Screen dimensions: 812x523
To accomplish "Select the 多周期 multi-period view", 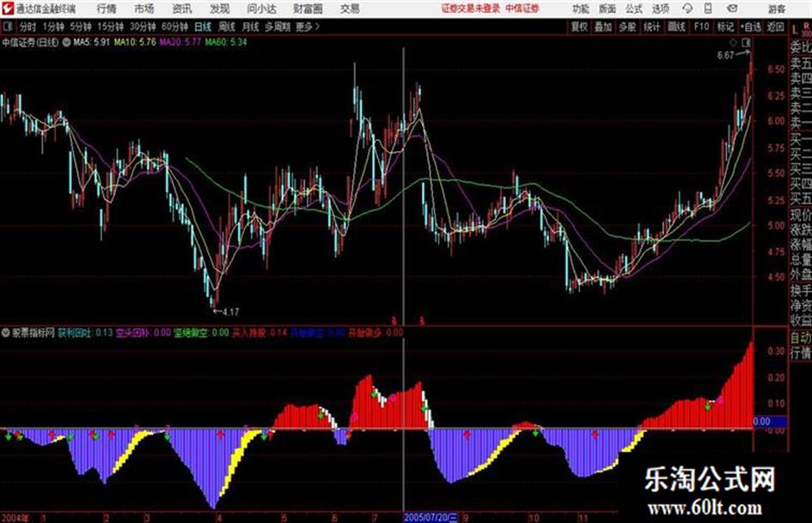I will [x=278, y=27].
